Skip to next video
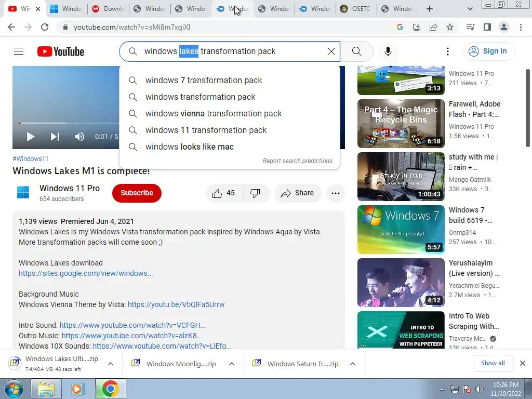The height and width of the screenshot is (399, 532). coord(55,137)
